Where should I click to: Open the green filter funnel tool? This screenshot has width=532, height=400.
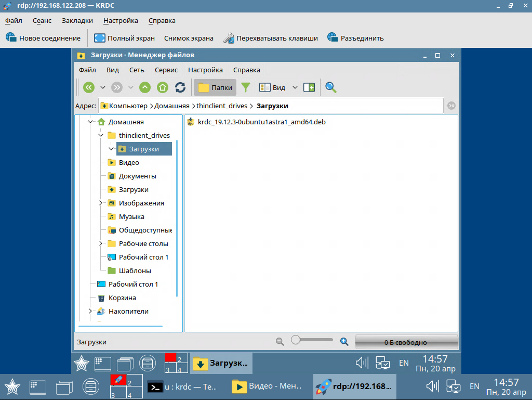pyautogui.click(x=246, y=87)
